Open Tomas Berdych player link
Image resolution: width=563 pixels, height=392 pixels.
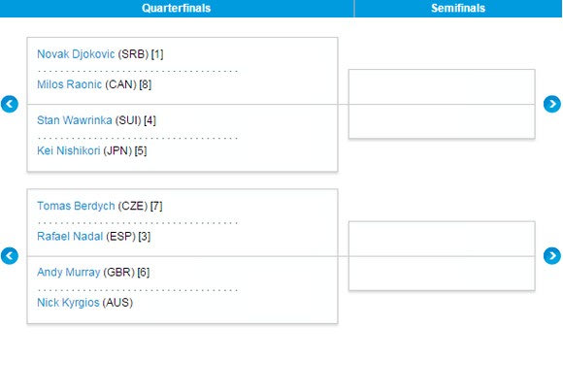tap(76, 206)
